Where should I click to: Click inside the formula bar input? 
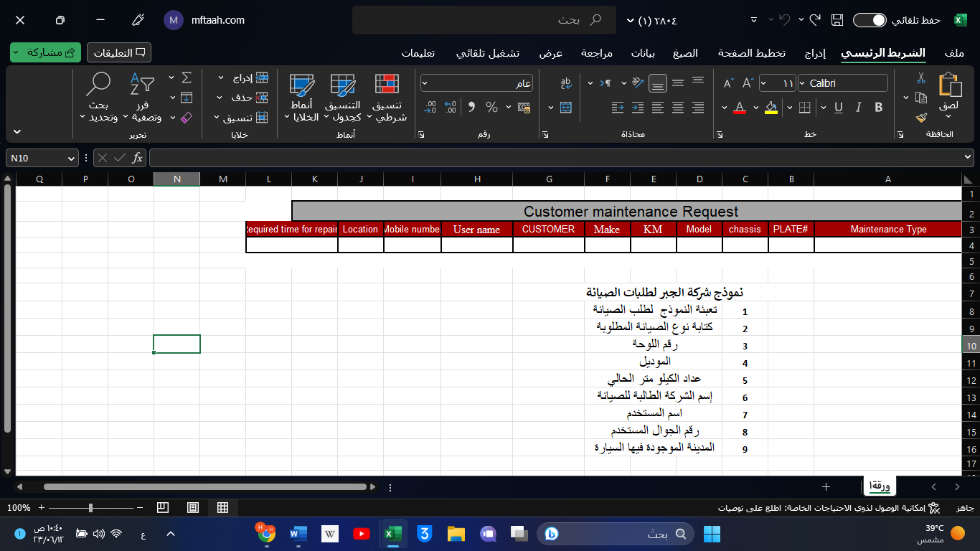coord(552,158)
